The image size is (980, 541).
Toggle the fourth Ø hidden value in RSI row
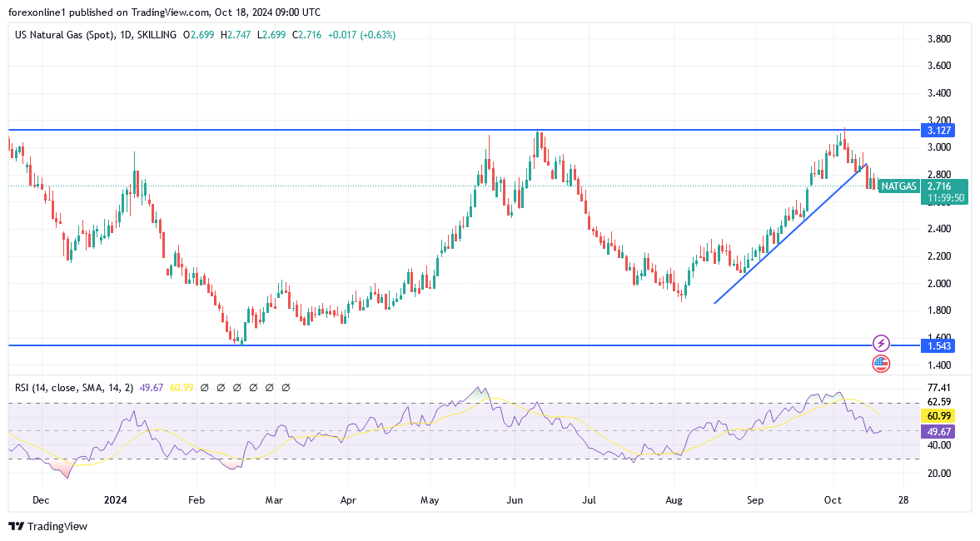(253, 387)
